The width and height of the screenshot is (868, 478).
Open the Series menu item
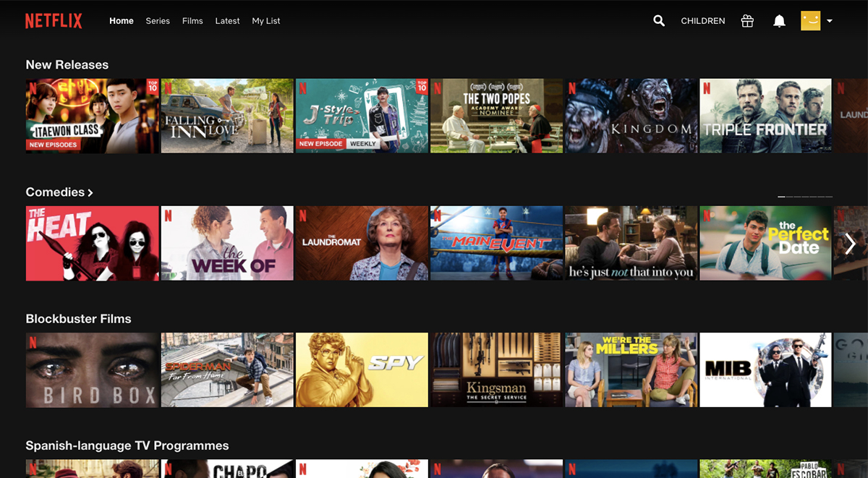tap(158, 21)
